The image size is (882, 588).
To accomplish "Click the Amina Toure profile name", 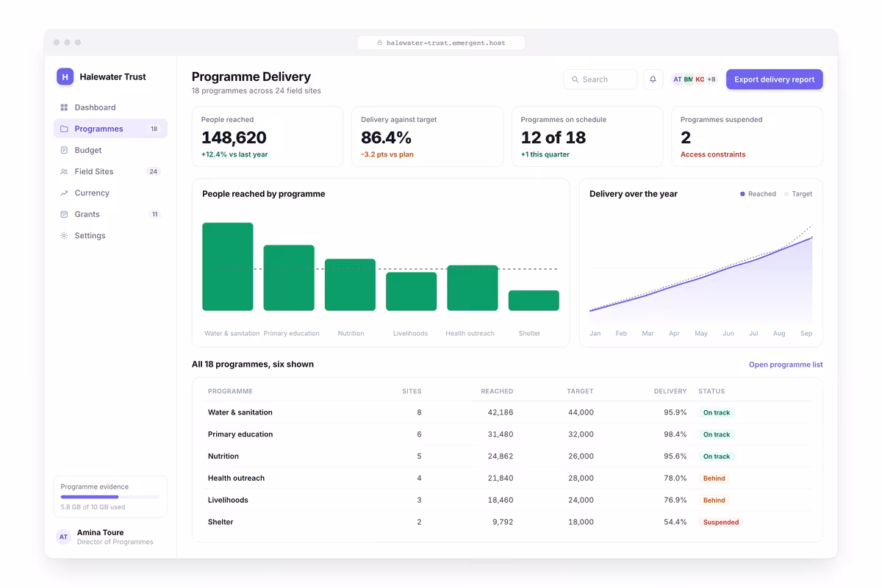I will click(x=100, y=532).
